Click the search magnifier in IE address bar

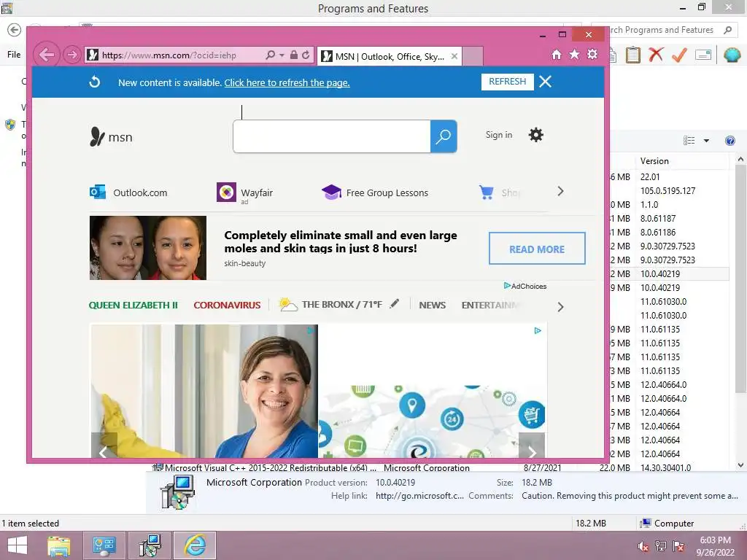(271, 55)
